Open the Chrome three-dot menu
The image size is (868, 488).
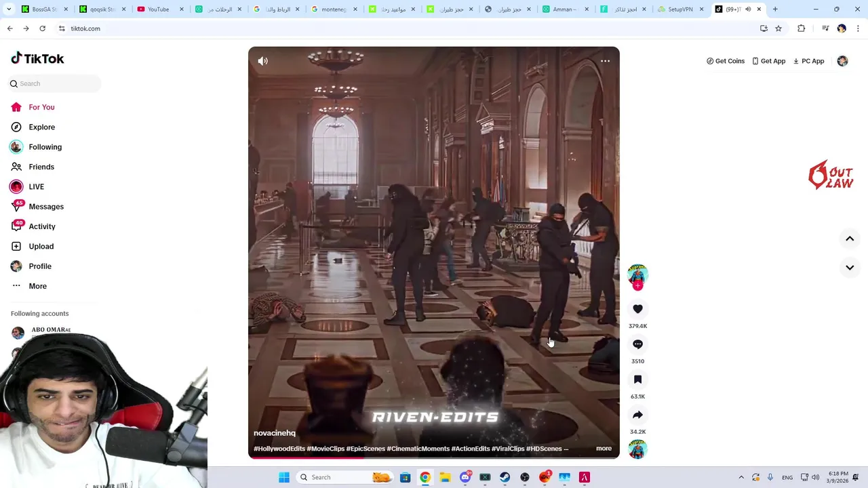point(859,28)
